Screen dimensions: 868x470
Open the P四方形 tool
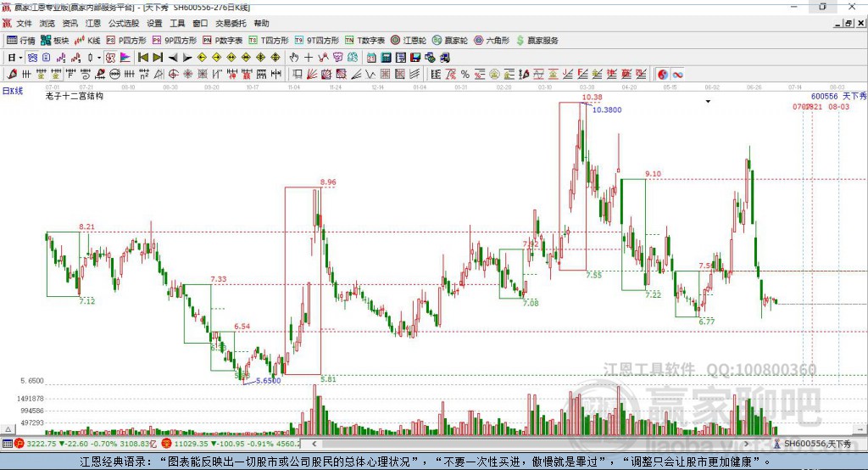tap(126, 41)
